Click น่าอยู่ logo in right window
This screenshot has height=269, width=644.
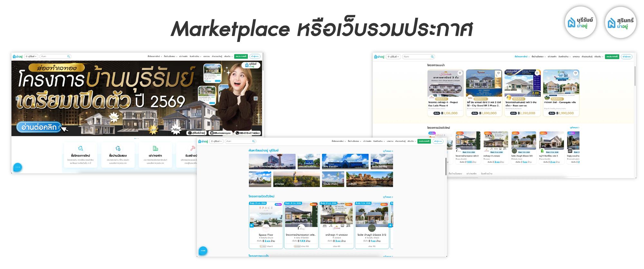tap(379, 57)
